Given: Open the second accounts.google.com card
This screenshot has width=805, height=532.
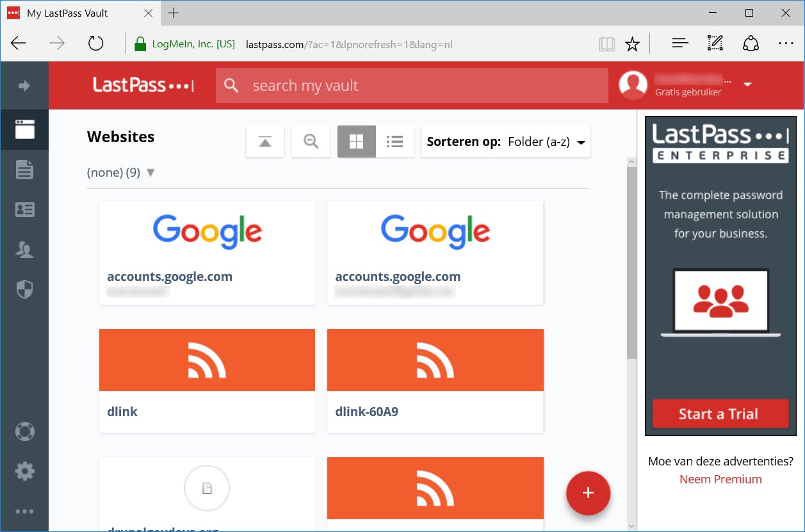Looking at the screenshot, I should (435, 253).
